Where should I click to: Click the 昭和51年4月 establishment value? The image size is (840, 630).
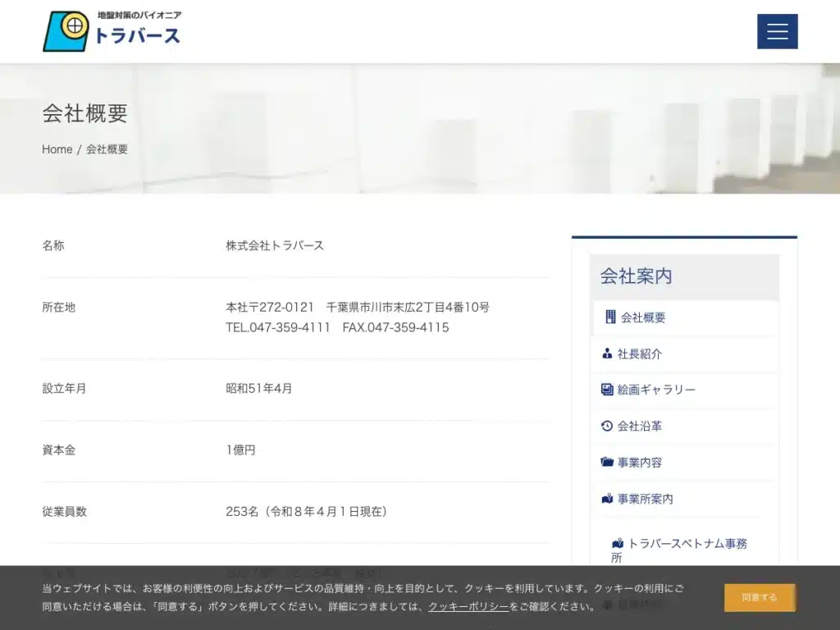(258, 388)
